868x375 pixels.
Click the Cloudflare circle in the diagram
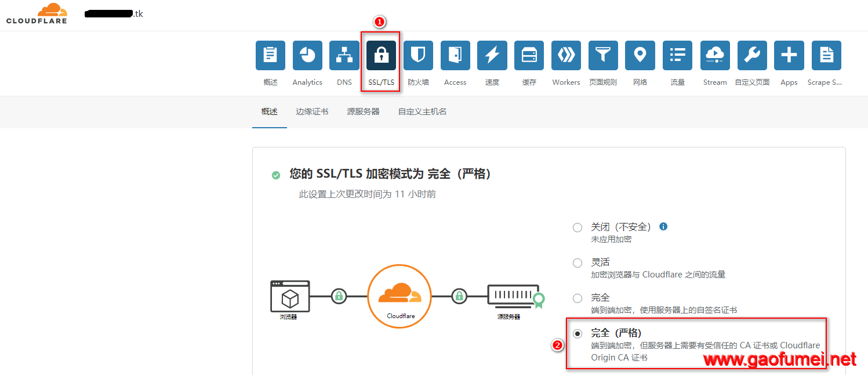(x=400, y=296)
